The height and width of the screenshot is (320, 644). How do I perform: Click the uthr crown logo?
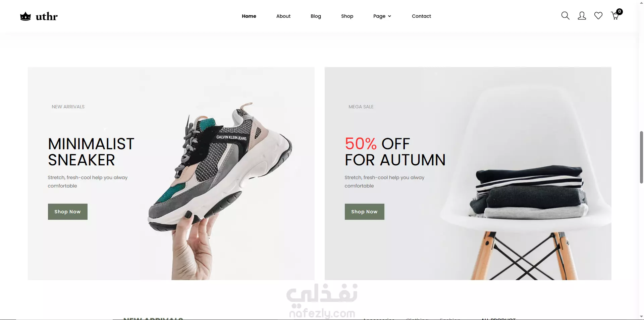point(39,16)
